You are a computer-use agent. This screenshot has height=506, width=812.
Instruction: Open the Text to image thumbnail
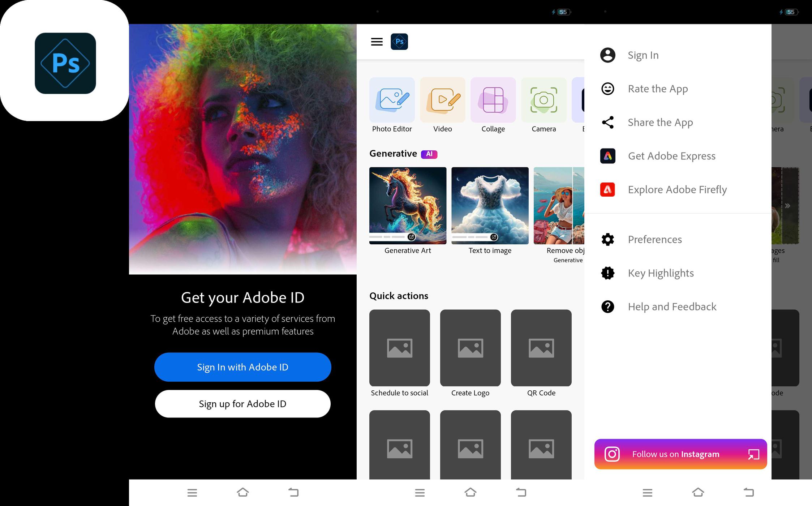pyautogui.click(x=490, y=205)
